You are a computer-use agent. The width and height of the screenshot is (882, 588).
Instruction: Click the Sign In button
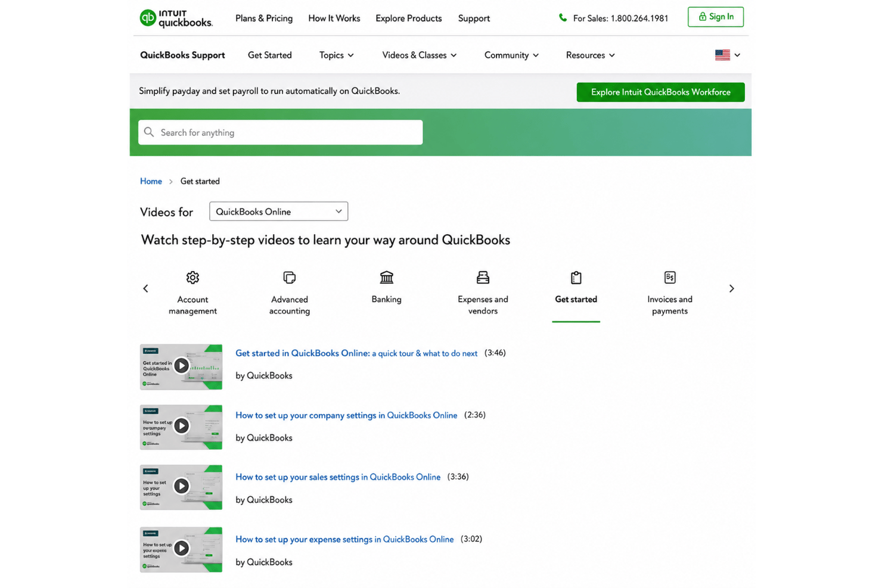tap(716, 17)
